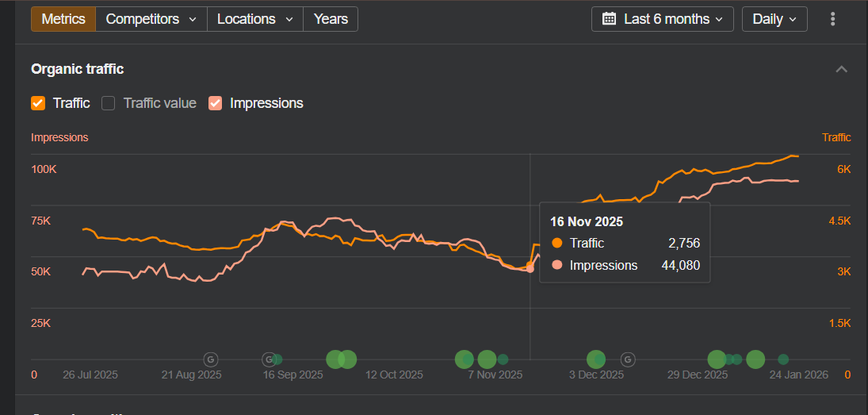Click the Google update marker near 3 Dec 2025
This screenshot has width=868, height=415.
627,359
